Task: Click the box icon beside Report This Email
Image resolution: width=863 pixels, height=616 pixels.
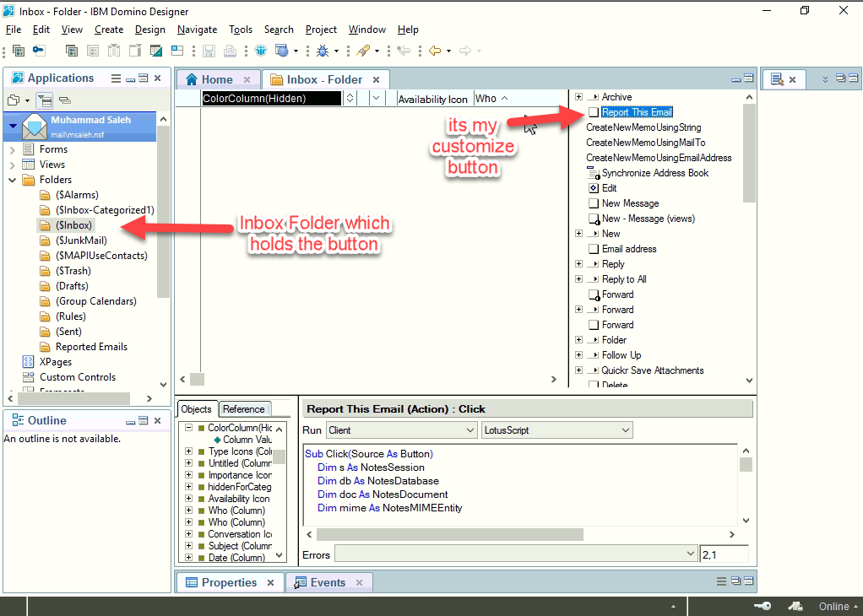Action: coord(594,112)
